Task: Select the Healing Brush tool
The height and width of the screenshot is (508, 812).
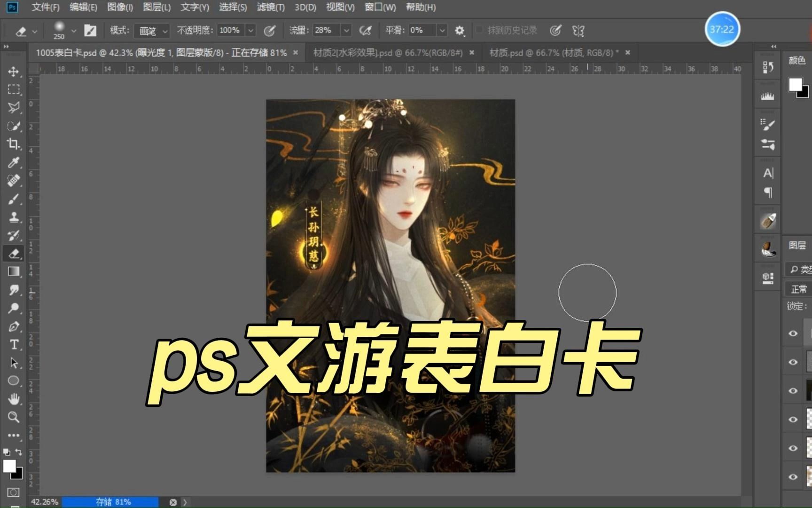Action: pyautogui.click(x=13, y=181)
